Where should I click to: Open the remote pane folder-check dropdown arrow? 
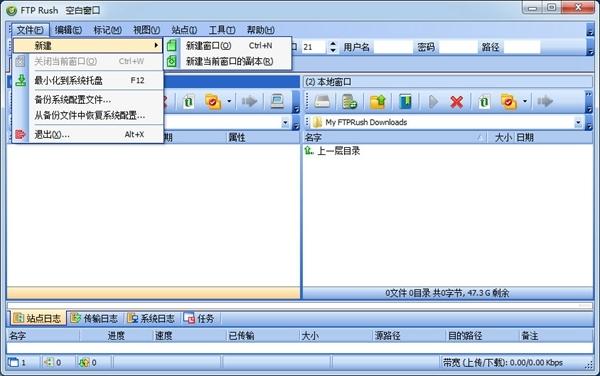(x=229, y=101)
